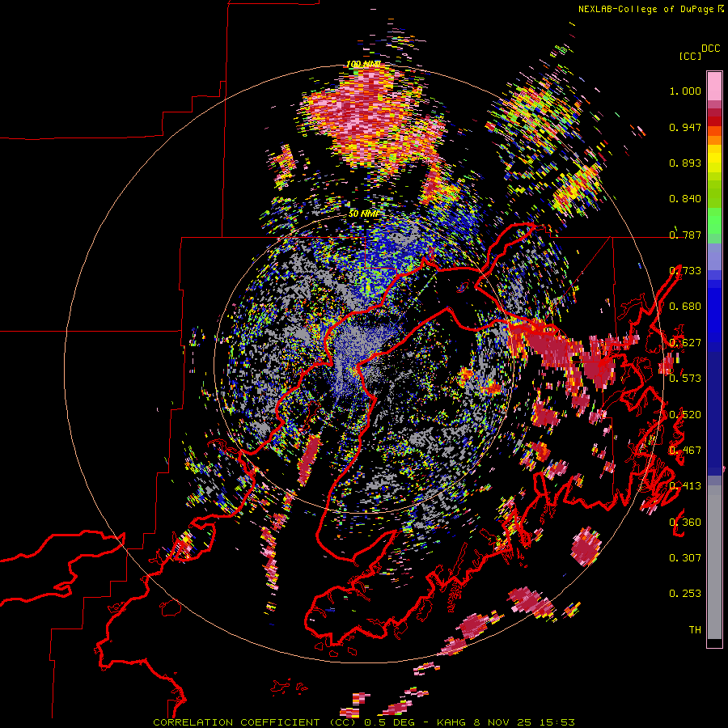Select the 0.787 scale value

(x=685, y=235)
